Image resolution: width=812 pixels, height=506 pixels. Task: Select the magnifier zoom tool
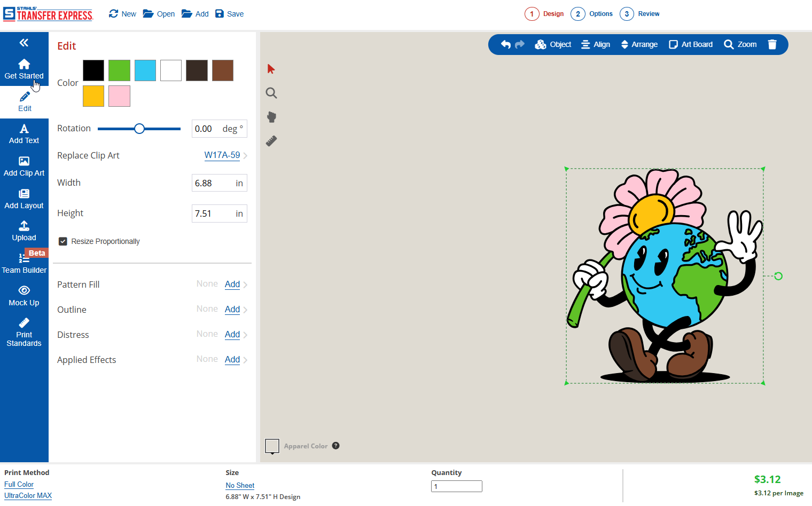pos(271,93)
